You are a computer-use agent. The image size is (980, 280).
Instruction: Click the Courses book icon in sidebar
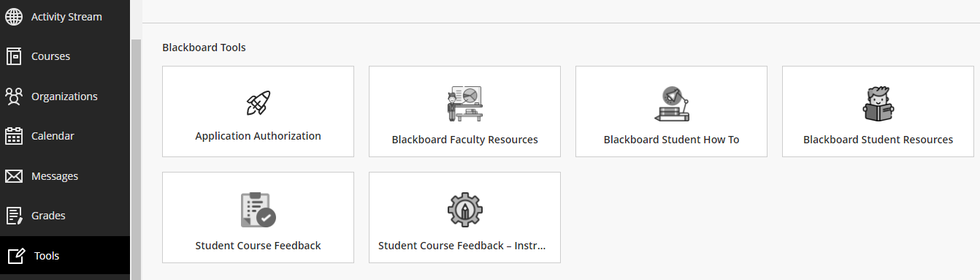[x=14, y=56]
